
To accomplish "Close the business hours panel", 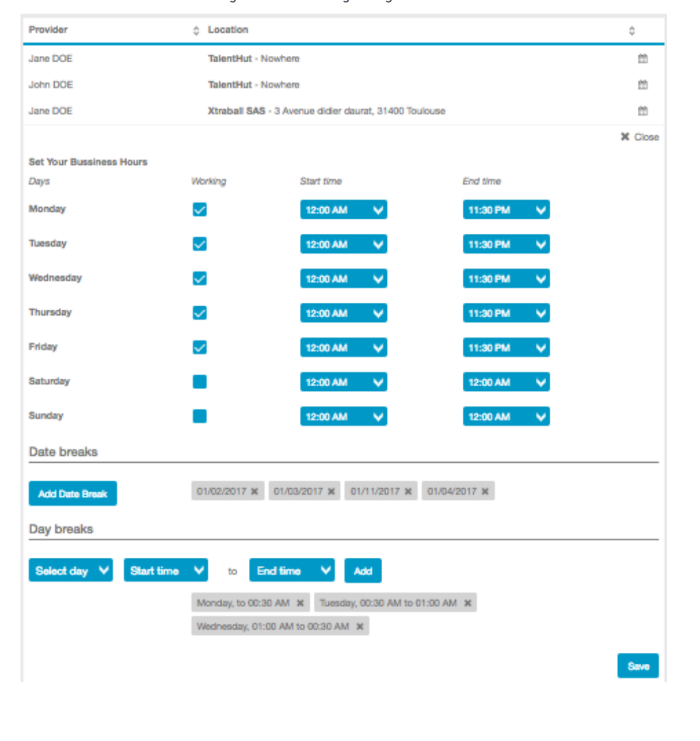I will click(x=640, y=137).
